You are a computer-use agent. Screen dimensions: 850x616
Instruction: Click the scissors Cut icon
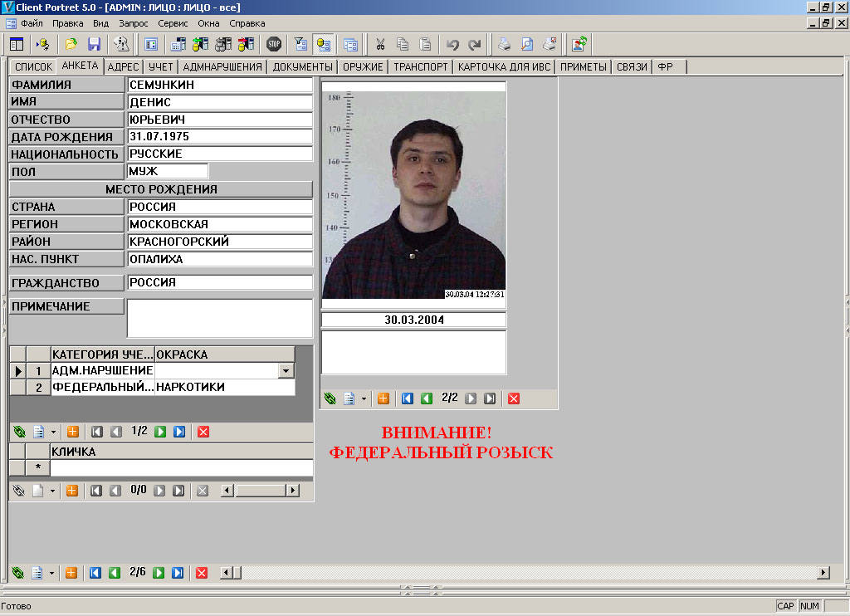[x=380, y=44]
